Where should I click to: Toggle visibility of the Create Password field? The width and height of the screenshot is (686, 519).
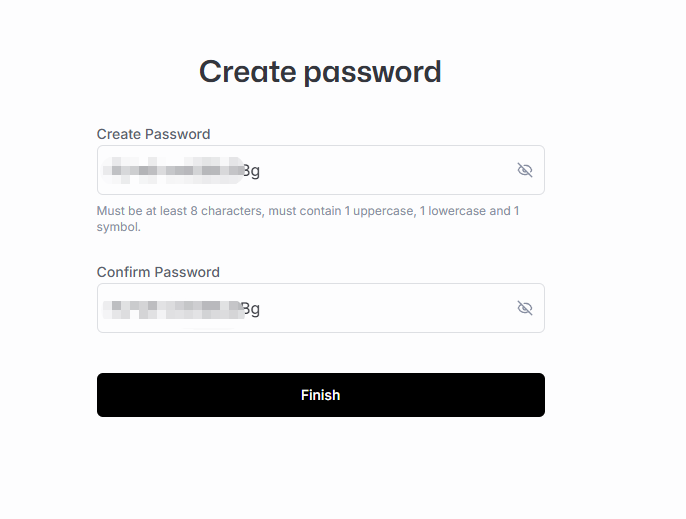[524, 170]
